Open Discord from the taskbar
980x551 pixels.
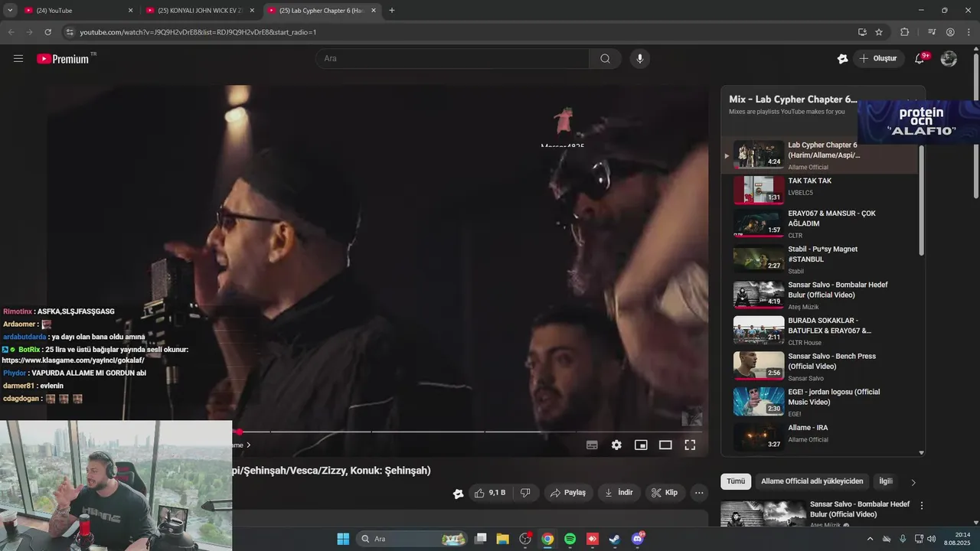(638, 539)
